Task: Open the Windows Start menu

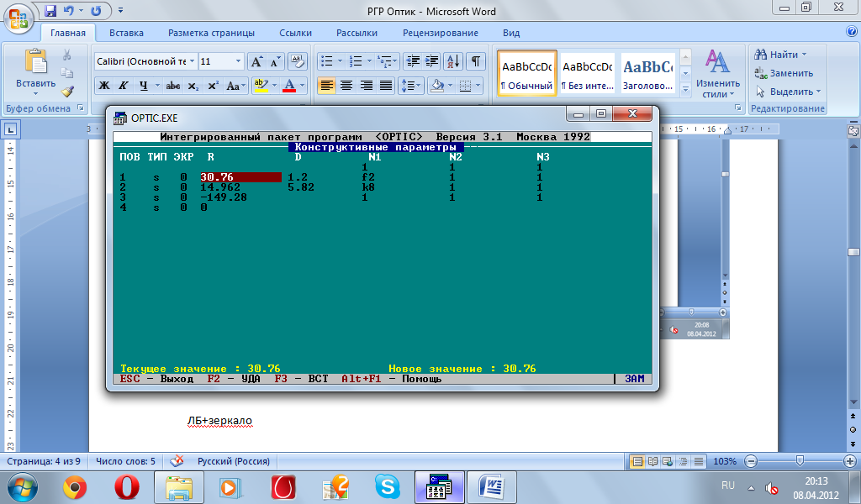Action: (22, 487)
